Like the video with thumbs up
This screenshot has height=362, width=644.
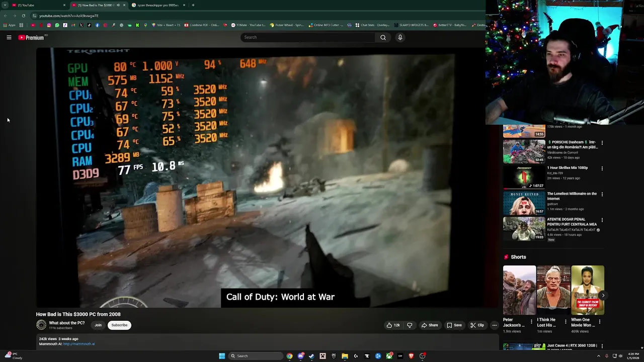[393, 325]
